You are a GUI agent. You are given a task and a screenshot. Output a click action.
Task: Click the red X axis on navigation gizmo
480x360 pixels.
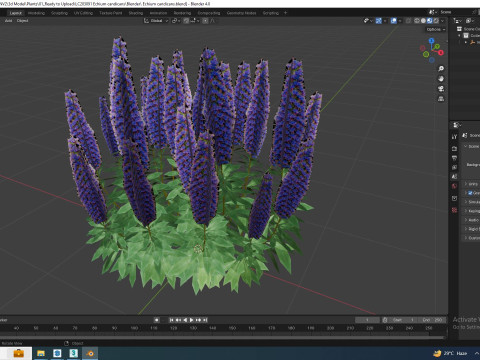[x=441, y=53]
